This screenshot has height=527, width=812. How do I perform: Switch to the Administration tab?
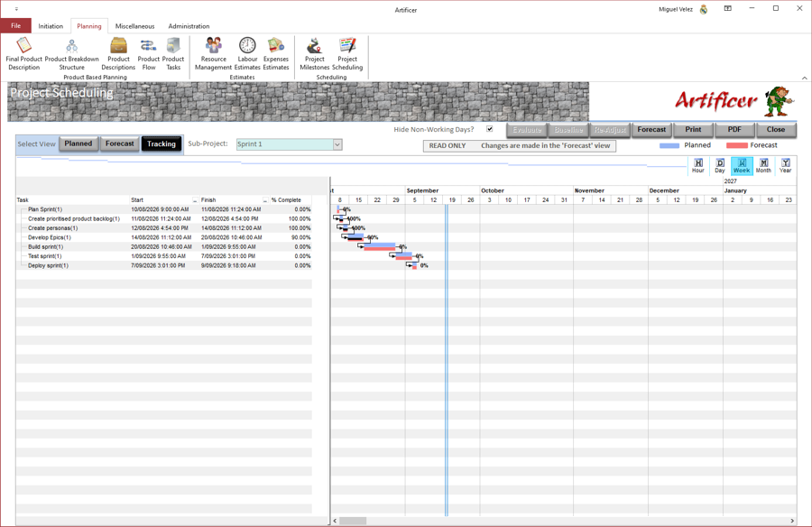click(x=189, y=26)
